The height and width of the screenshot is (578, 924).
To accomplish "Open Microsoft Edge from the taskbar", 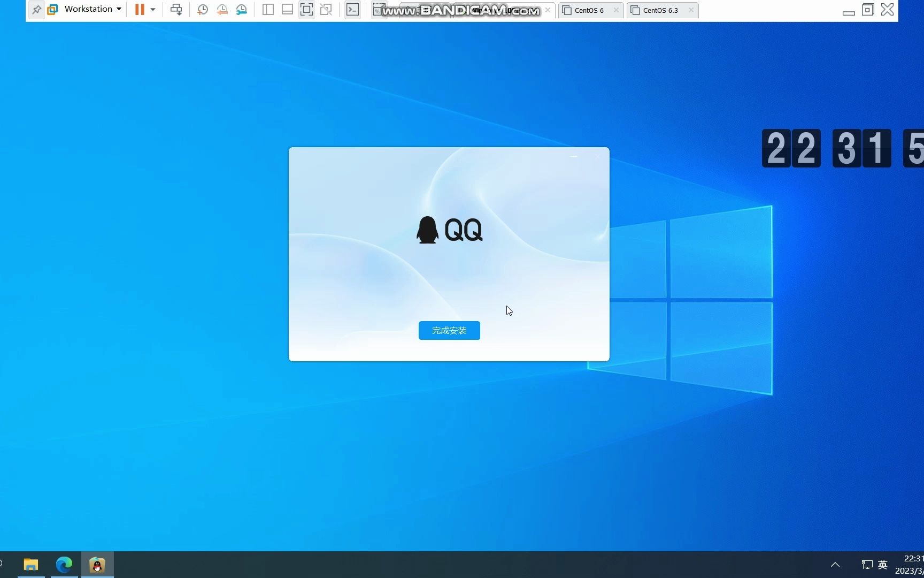I will (64, 564).
